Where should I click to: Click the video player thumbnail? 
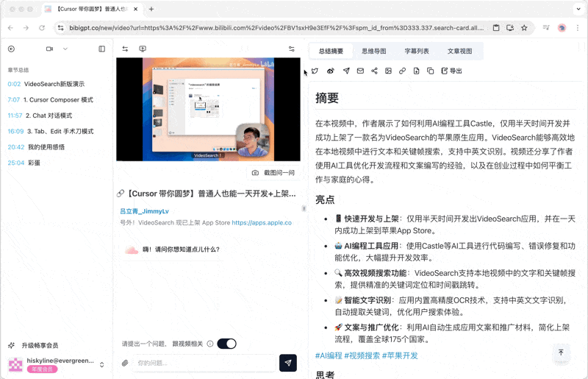(208, 110)
